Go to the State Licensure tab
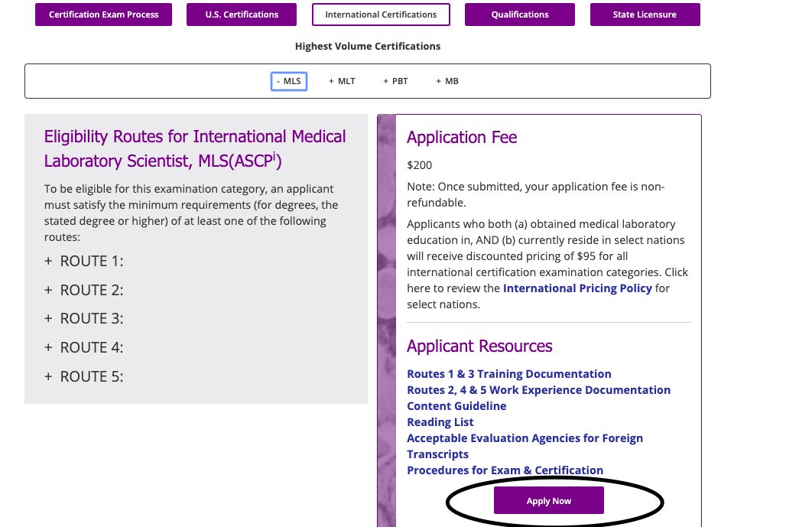812x527 pixels. 645,15
